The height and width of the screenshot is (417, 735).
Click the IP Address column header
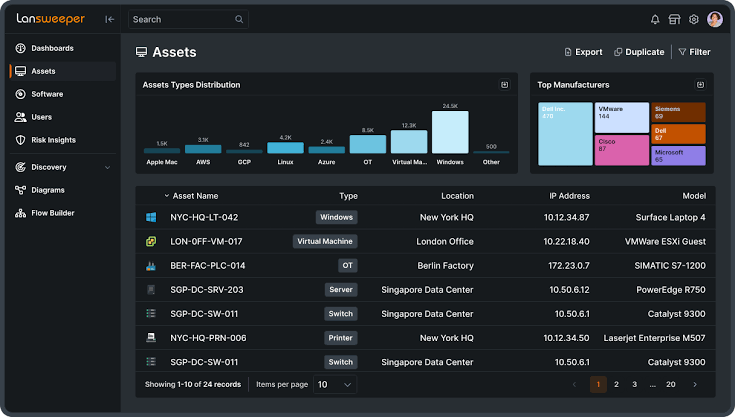pyautogui.click(x=569, y=196)
